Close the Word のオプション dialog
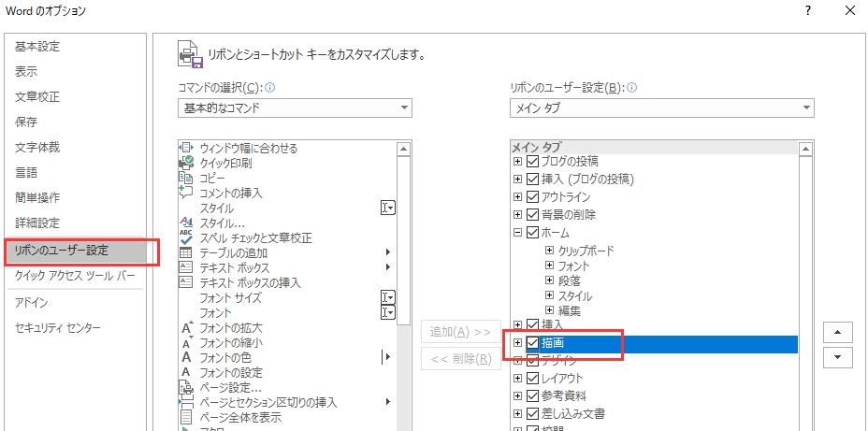868x431 pixels. (850, 10)
